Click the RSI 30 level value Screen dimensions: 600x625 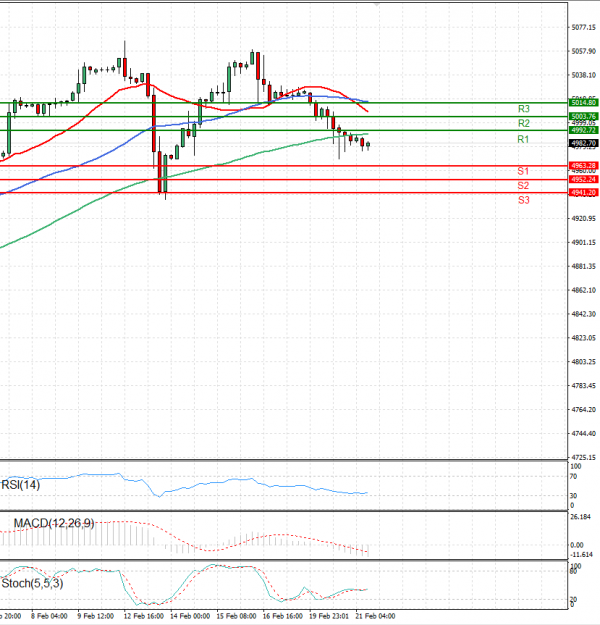(x=574, y=496)
